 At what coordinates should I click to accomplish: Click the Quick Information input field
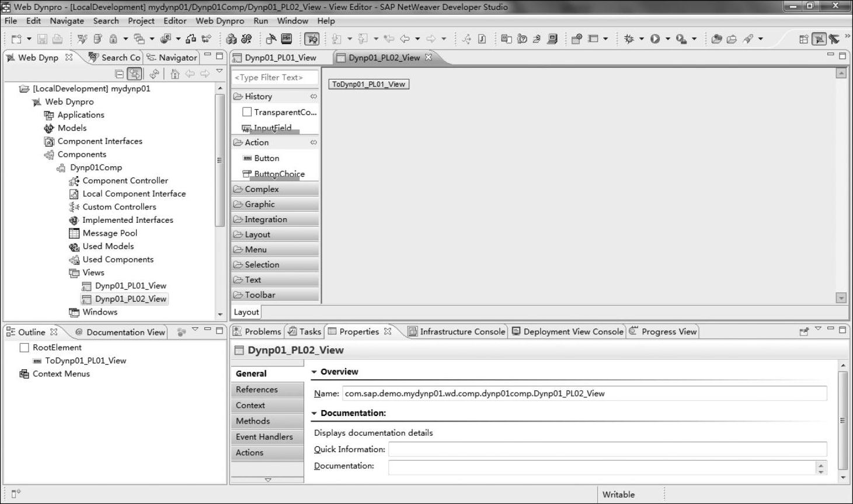tap(608, 449)
